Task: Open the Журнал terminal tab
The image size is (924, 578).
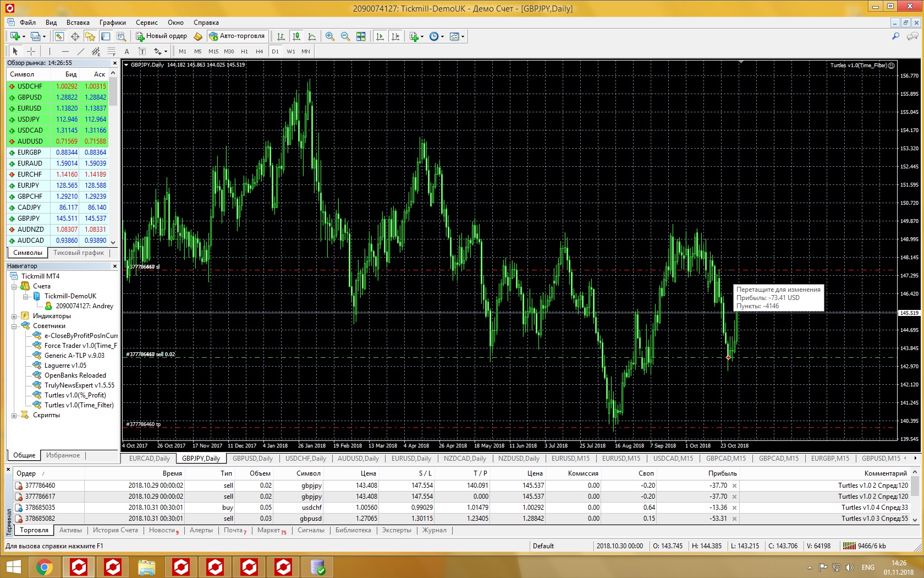Action: [x=435, y=530]
